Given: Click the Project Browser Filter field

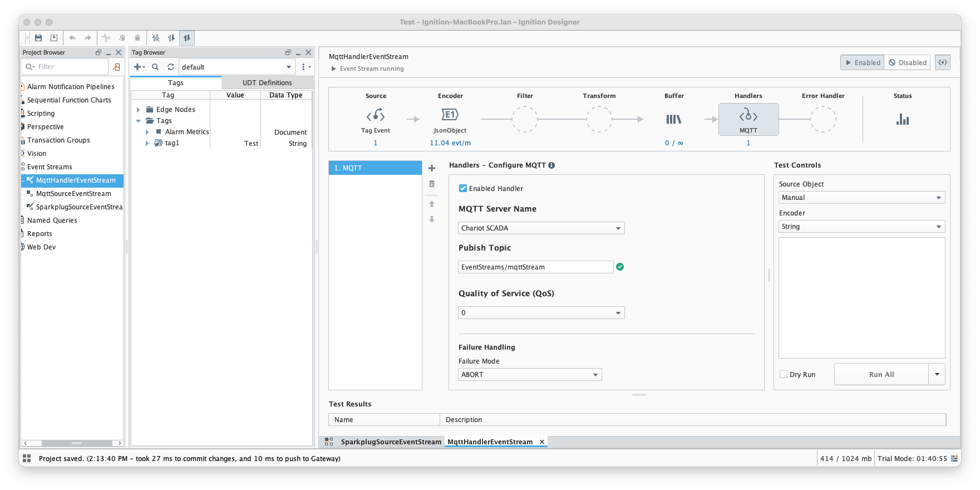Looking at the screenshot, I should pos(66,67).
